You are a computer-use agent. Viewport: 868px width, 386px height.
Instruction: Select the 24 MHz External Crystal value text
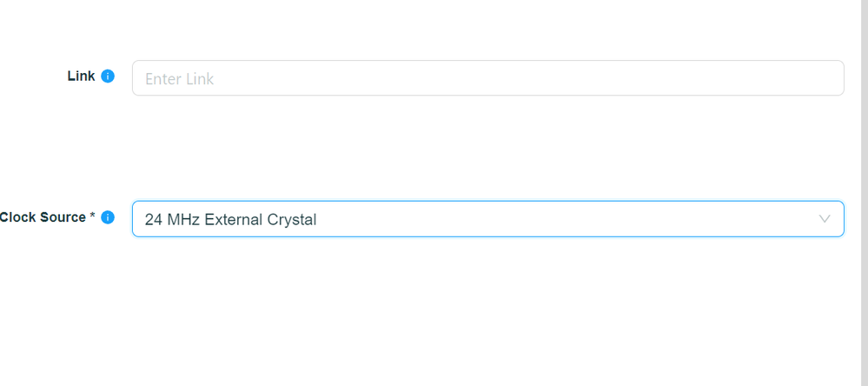(230, 219)
